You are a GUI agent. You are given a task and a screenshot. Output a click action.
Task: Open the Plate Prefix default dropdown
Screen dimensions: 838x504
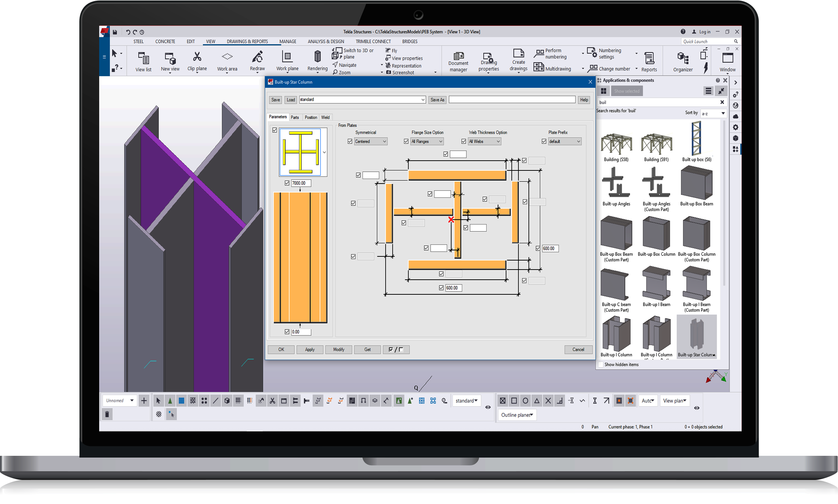565,141
